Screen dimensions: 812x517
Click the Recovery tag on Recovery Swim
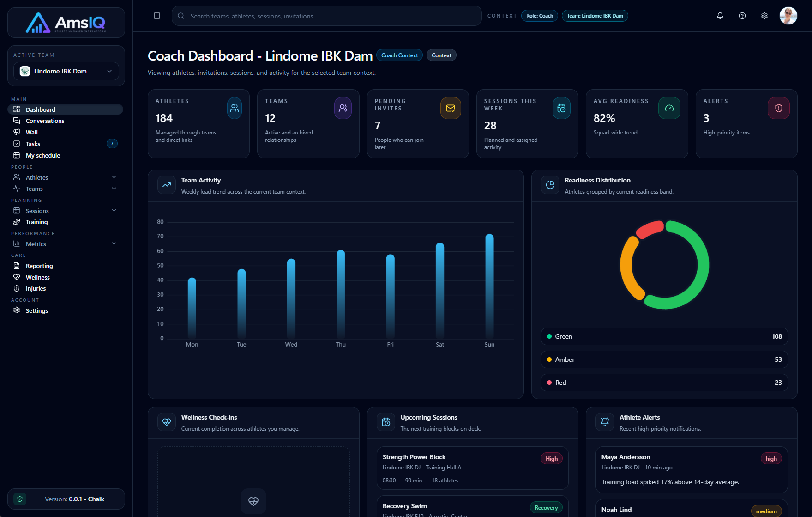(546, 508)
